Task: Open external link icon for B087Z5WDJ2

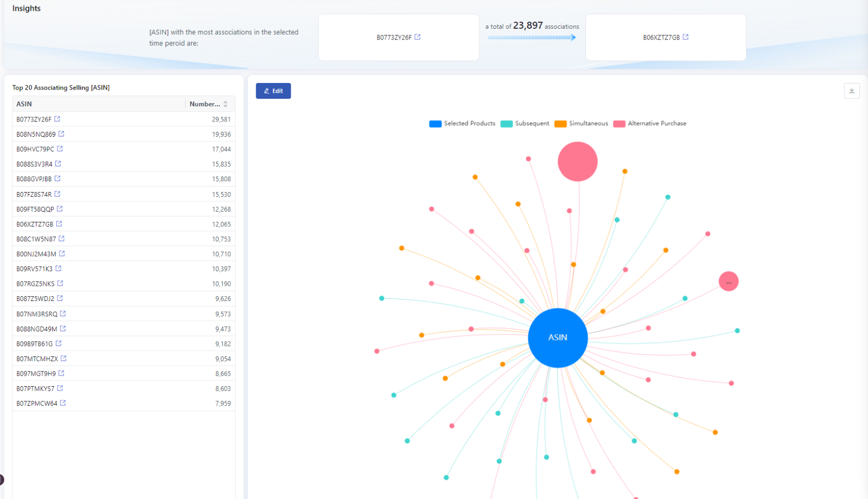Action: point(60,298)
